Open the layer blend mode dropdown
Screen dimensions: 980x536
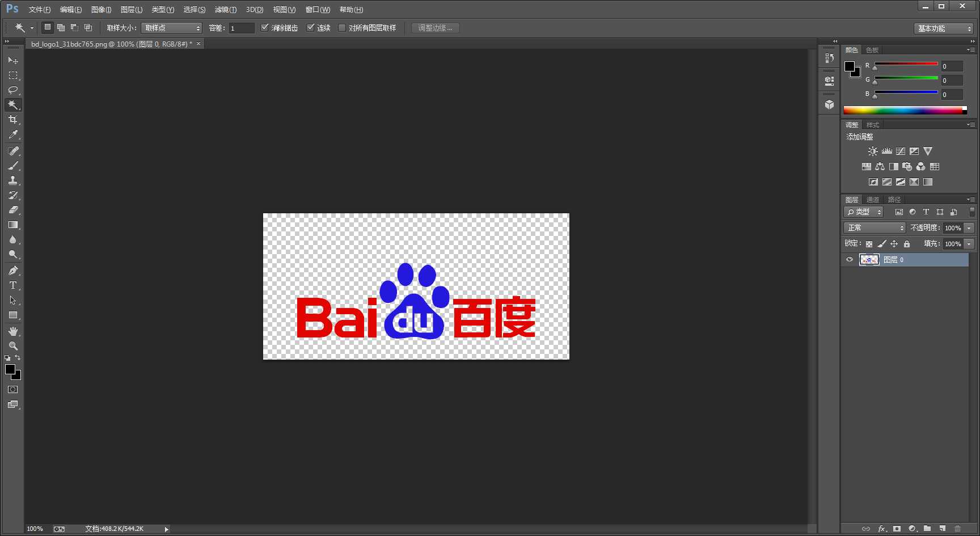pyautogui.click(x=874, y=227)
